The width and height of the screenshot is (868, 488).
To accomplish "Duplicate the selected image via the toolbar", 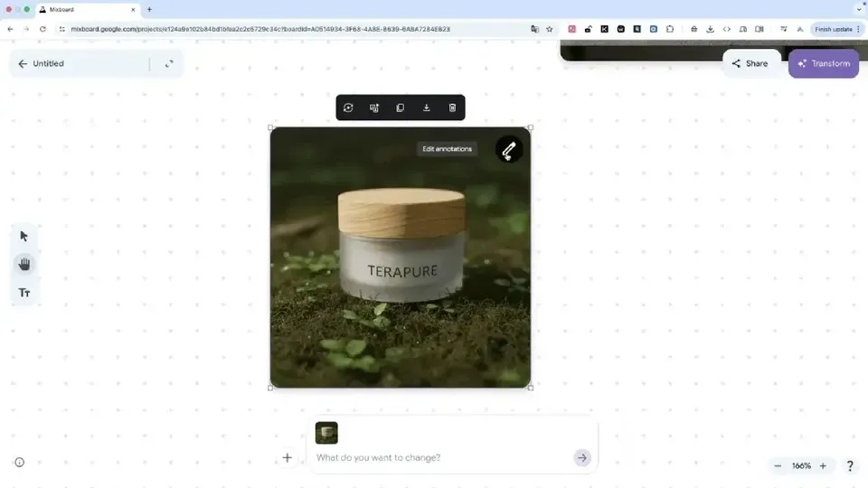I will point(401,108).
